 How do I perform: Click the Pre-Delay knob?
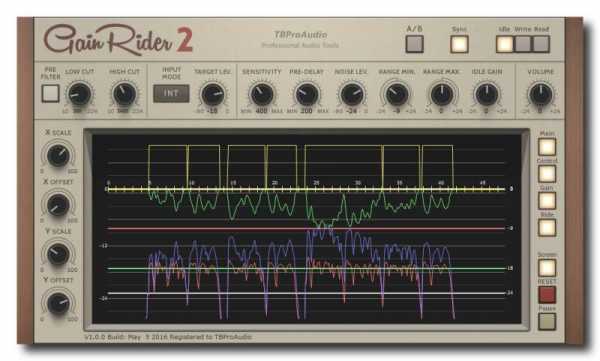pyautogui.click(x=307, y=94)
